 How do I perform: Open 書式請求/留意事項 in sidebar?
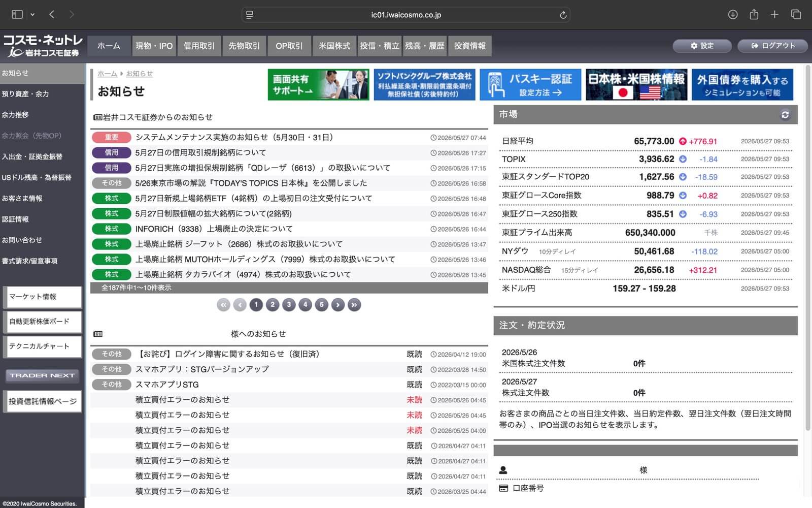(43, 261)
